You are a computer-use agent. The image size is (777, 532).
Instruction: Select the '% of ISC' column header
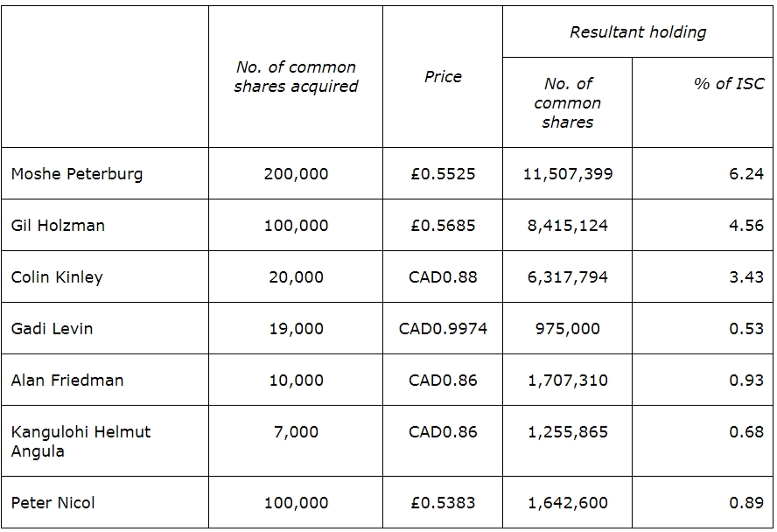[x=729, y=84]
